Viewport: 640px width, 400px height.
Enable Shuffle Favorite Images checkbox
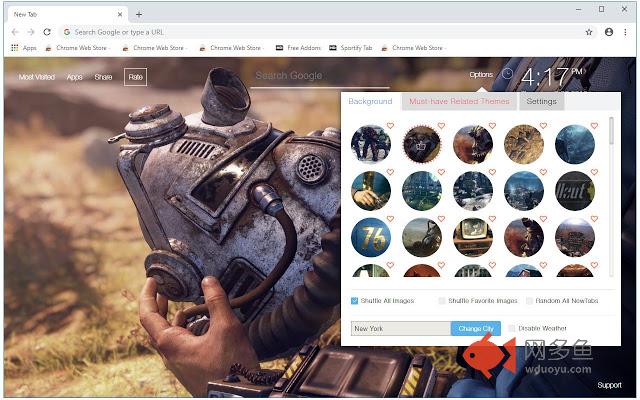click(442, 301)
